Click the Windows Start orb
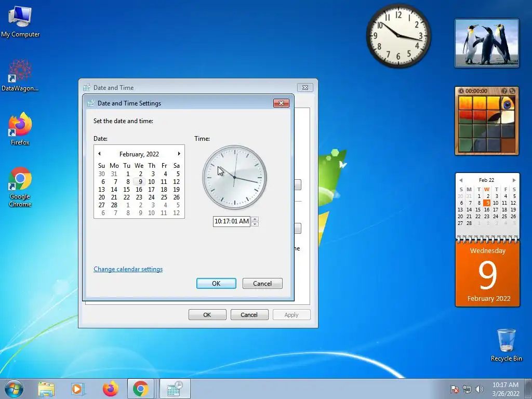This screenshot has width=532, height=399. 14,389
